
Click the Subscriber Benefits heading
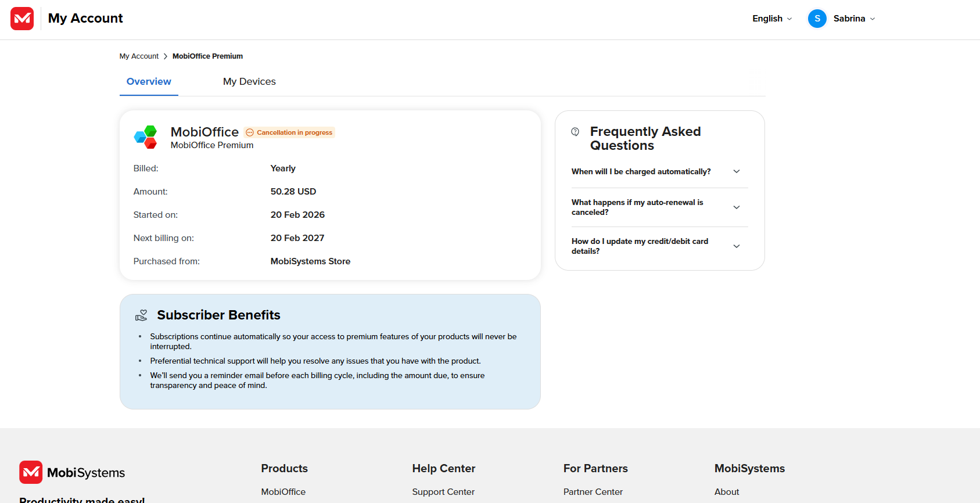coord(218,315)
